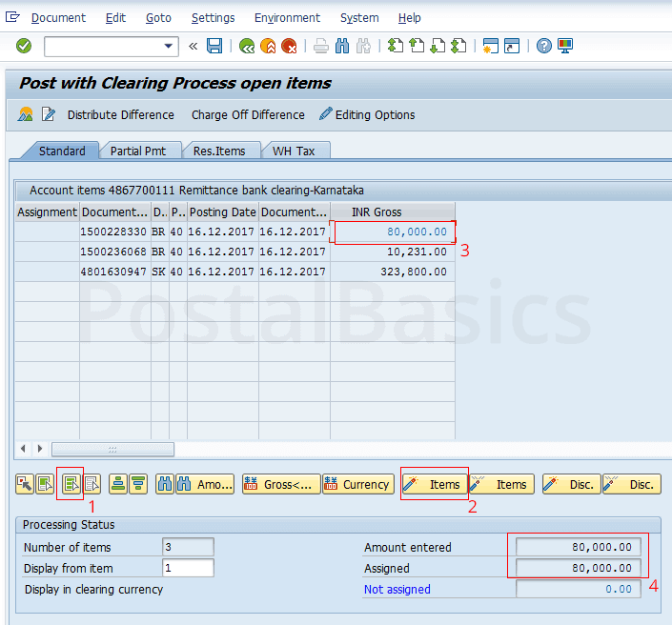The image size is (672, 625).
Task: Open Help via the question mark icon
Action: pos(544,46)
